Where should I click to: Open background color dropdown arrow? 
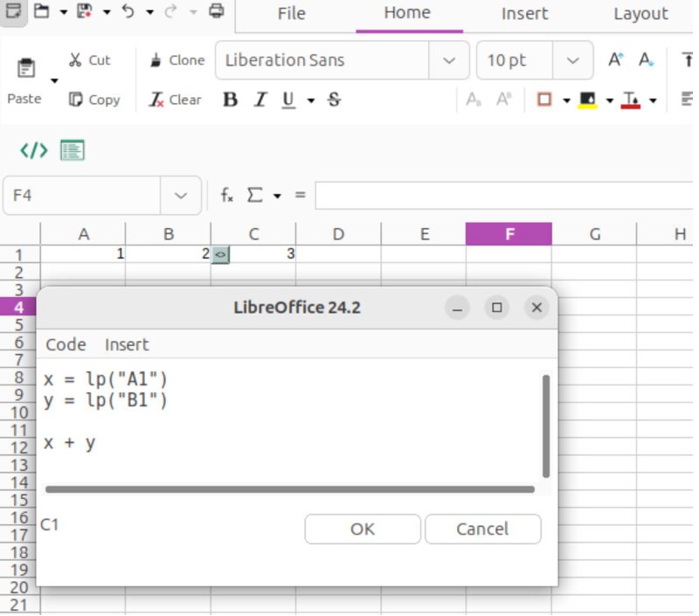click(610, 100)
